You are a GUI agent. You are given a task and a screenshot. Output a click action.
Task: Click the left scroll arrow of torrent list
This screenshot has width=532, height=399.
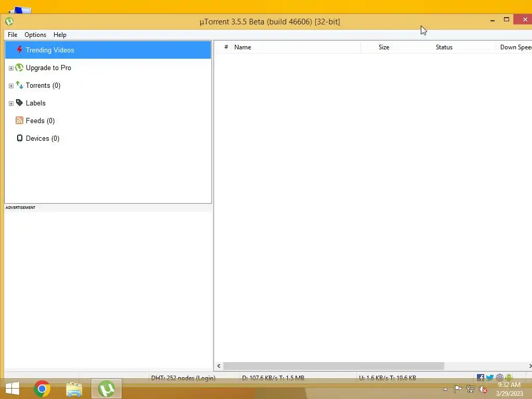pyautogui.click(x=219, y=366)
